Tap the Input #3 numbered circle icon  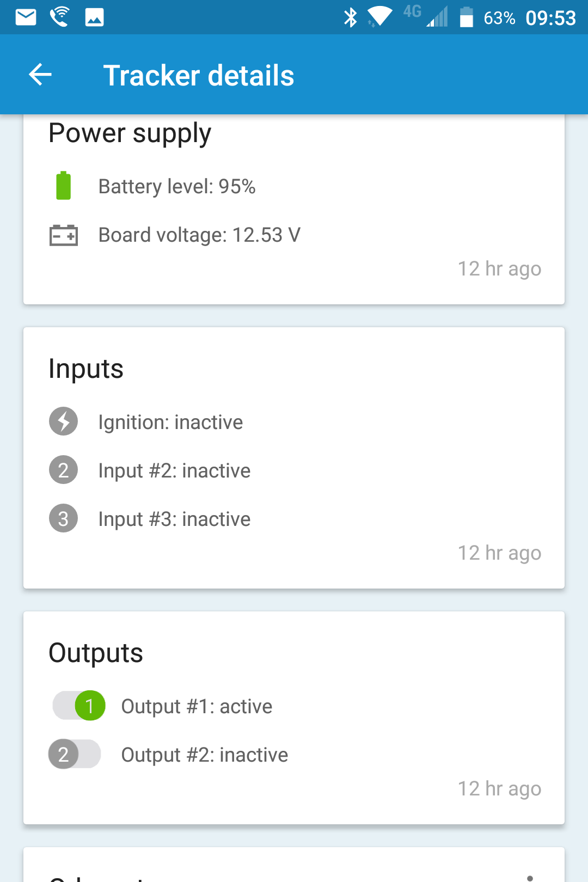(64, 518)
